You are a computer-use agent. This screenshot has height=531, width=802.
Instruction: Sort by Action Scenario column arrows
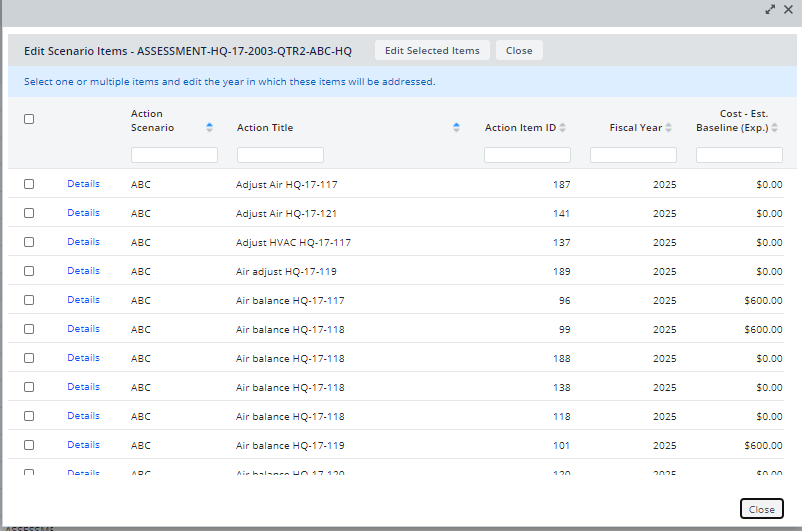[209, 127]
